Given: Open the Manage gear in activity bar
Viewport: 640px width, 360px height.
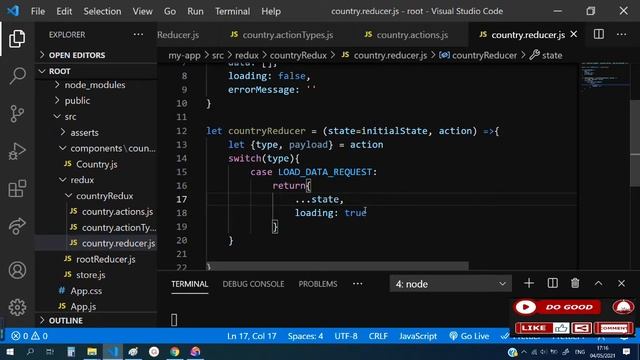Looking at the screenshot, I should click(x=17, y=307).
